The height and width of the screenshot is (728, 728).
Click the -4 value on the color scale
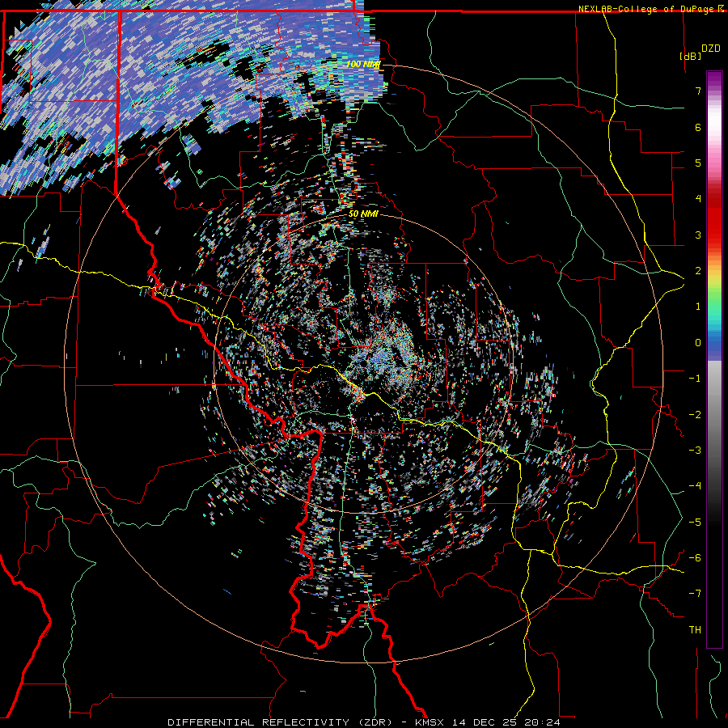pos(695,486)
